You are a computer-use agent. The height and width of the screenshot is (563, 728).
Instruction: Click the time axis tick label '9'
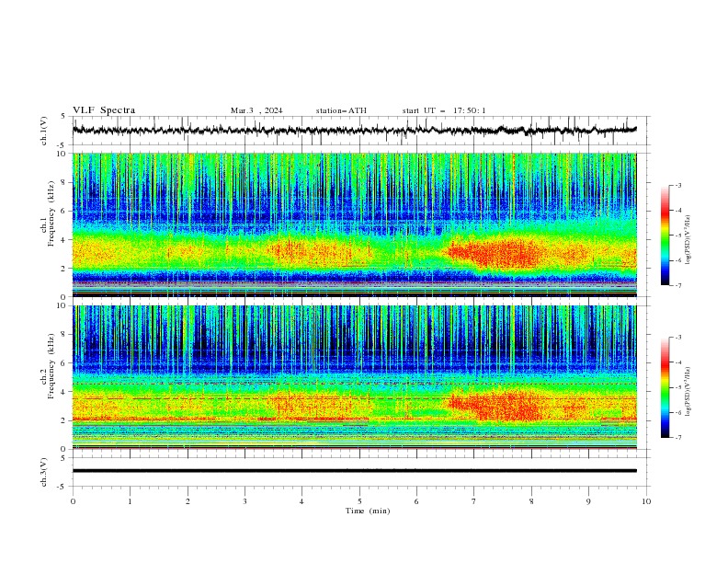click(x=588, y=501)
